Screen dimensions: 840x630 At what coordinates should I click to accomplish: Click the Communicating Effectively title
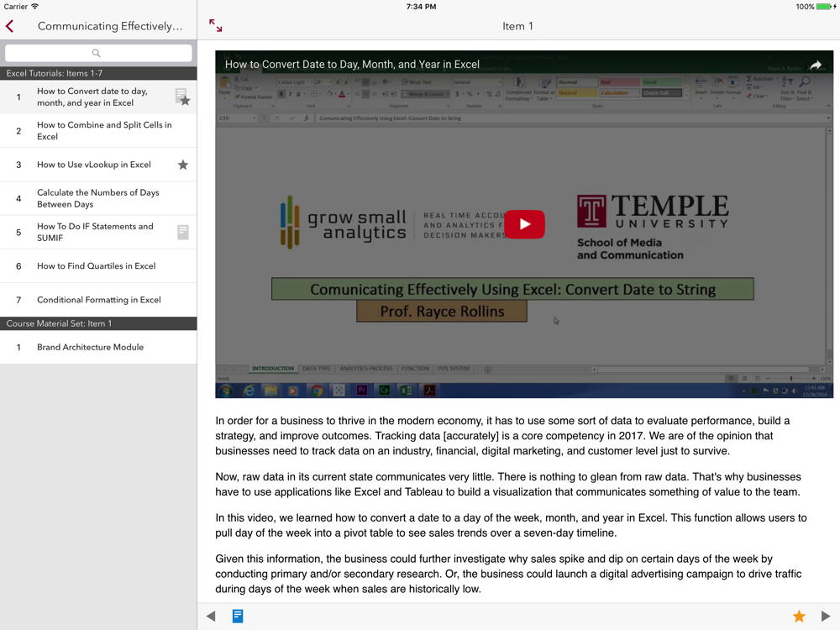[110, 26]
